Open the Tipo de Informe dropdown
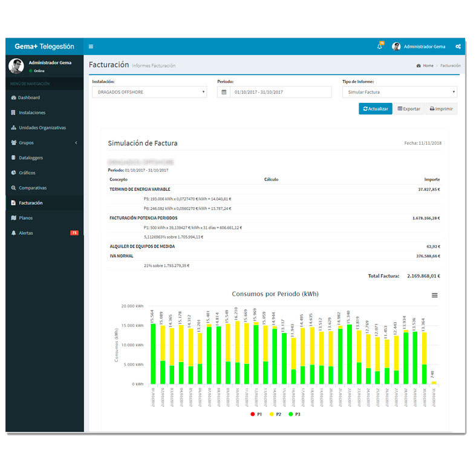 coord(399,92)
